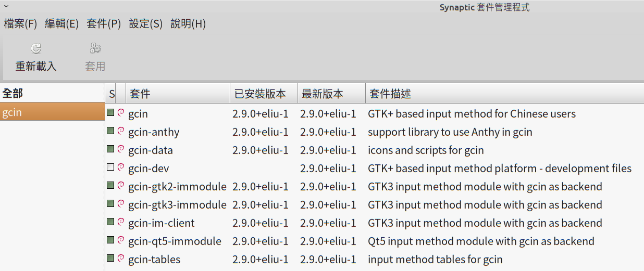Click 'GTK+ based input method for Chinese users'
Viewport: 644px width, 271px height.
click(x=472, y=114)
